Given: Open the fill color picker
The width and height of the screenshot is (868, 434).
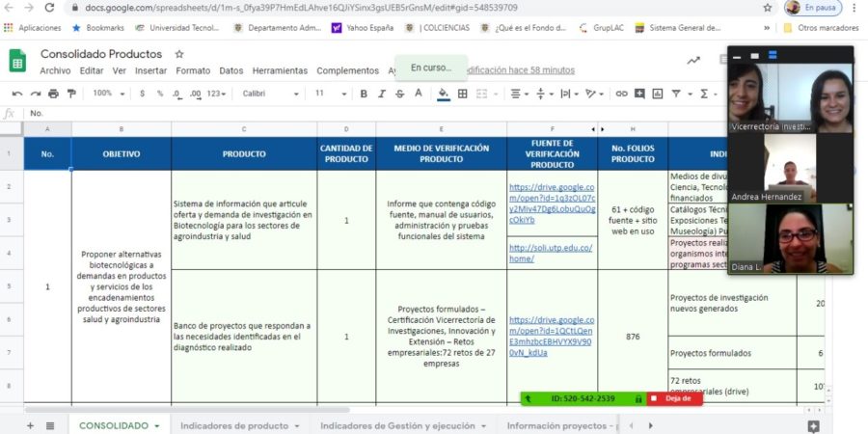Looking at the screenshot, I should click(x=444, y=94).
